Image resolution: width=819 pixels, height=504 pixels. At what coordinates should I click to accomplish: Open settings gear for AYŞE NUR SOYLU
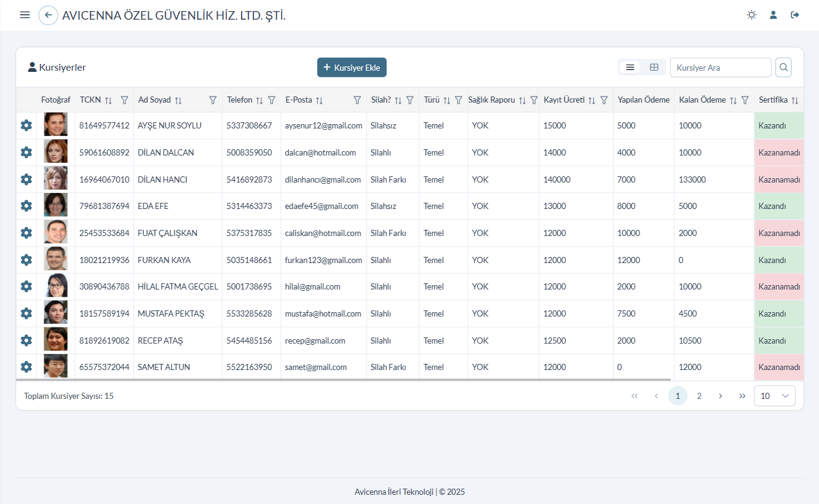[x=26, y=125]
